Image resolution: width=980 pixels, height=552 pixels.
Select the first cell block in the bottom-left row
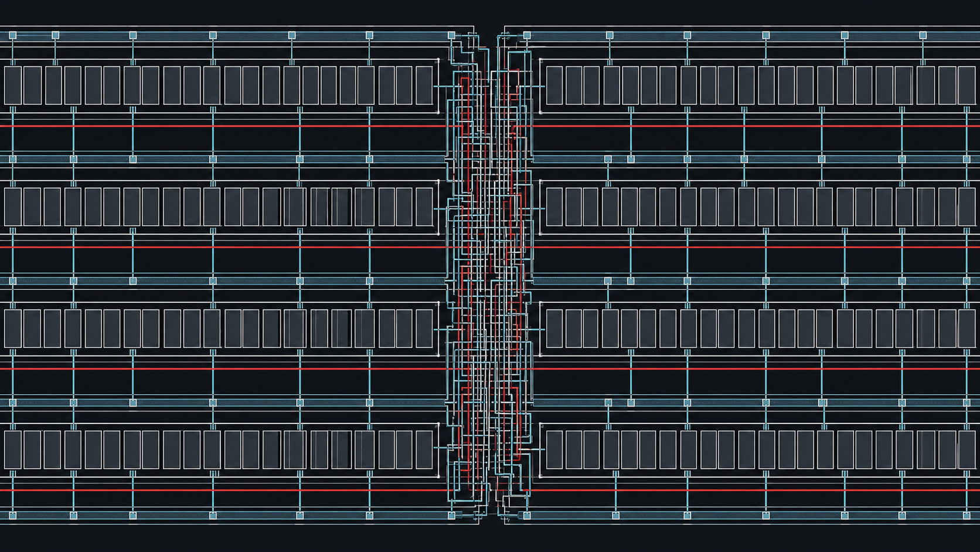point(13,449)
